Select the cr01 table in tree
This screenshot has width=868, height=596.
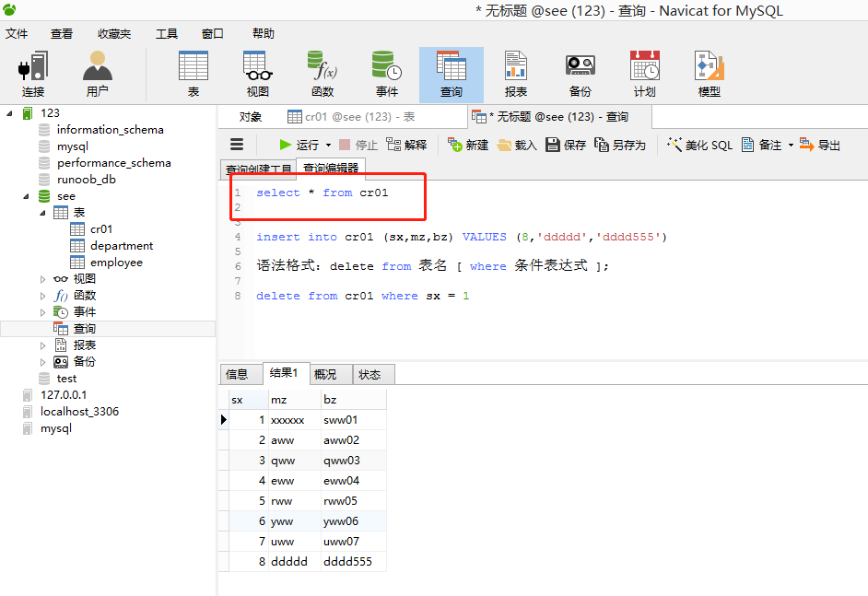click(101, 229)
